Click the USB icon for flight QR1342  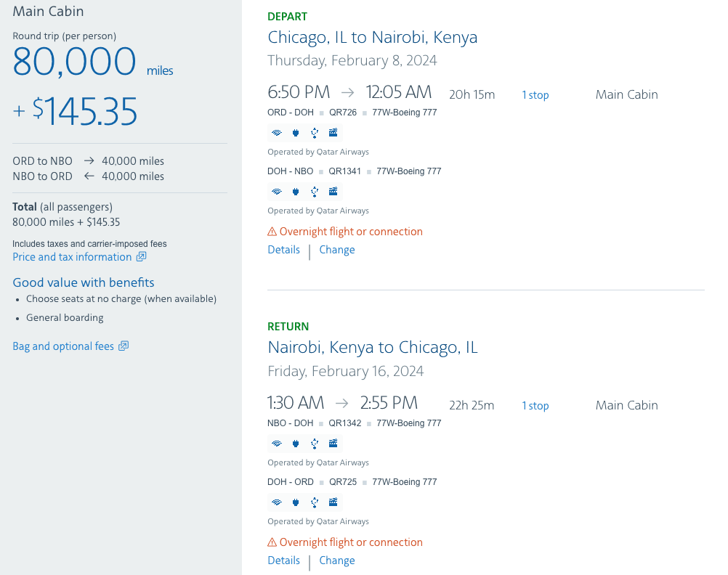point(314,443)
